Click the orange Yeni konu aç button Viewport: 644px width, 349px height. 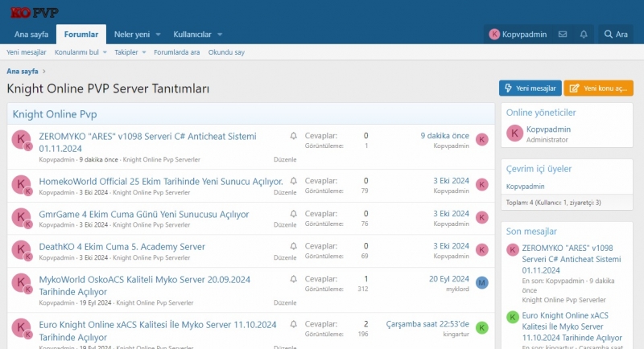pyautogui.click(x=598, y=88)
